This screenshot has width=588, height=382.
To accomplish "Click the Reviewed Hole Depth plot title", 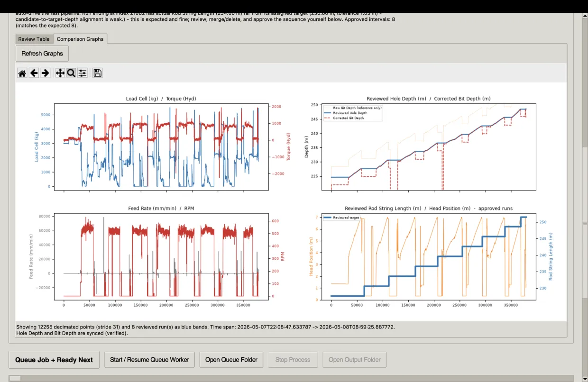I will [429, 99].
